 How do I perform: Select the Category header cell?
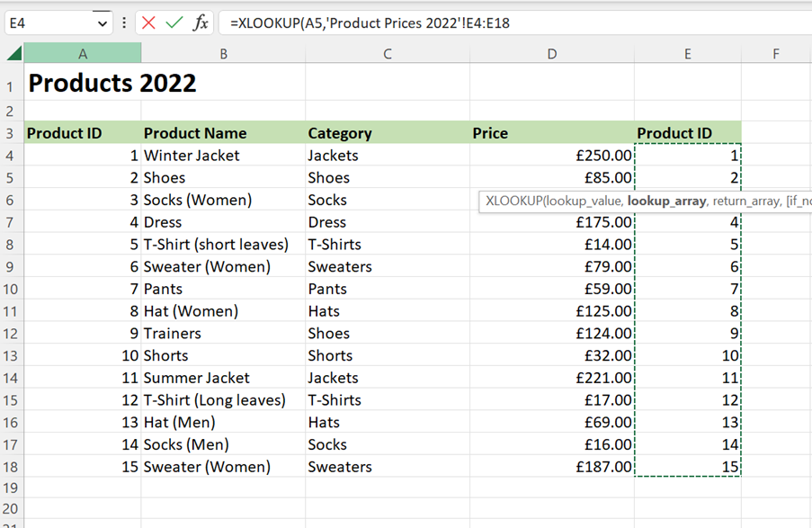click(340, 133)
